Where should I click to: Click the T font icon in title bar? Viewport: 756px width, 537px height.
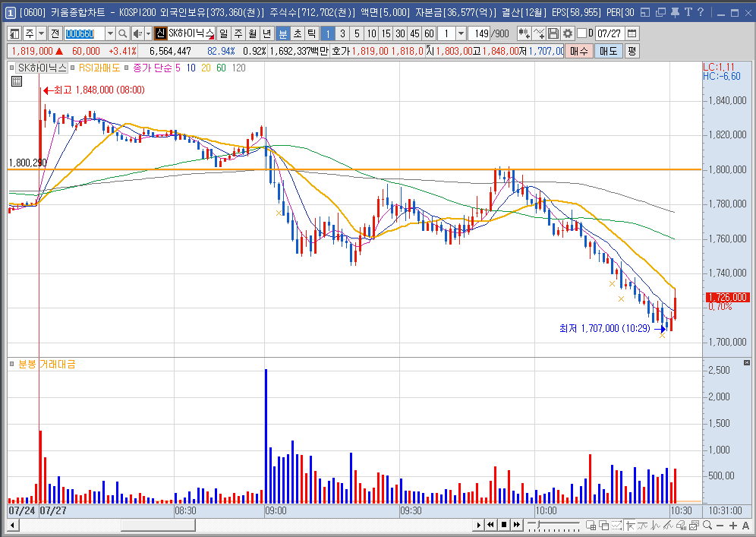(688, 12)
